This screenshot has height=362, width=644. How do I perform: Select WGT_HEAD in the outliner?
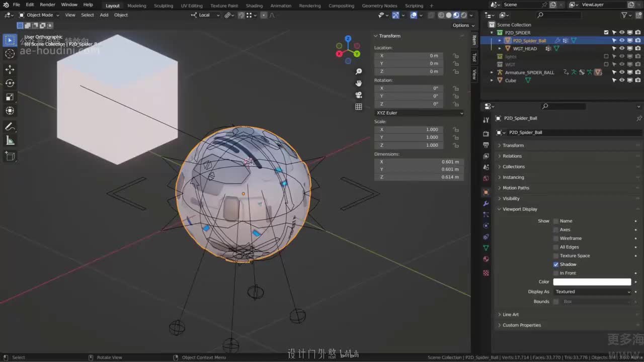pyautogui.click(x=525, y=49)
